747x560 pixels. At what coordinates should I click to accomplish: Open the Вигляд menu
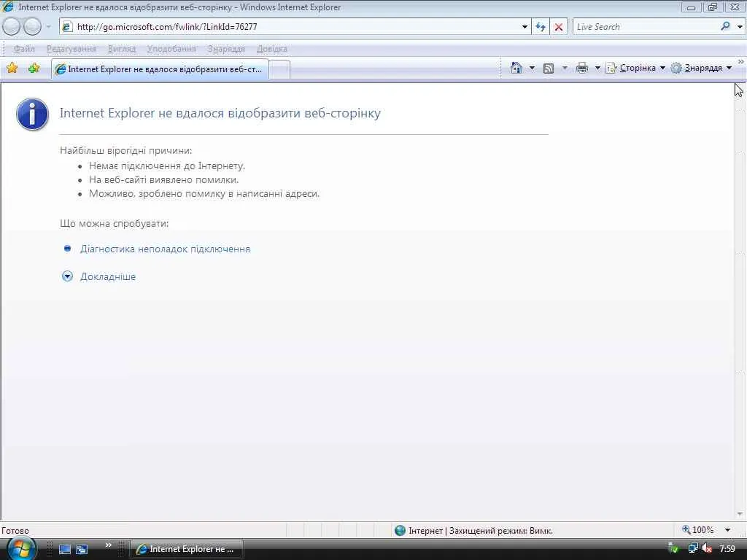[122, 49]
